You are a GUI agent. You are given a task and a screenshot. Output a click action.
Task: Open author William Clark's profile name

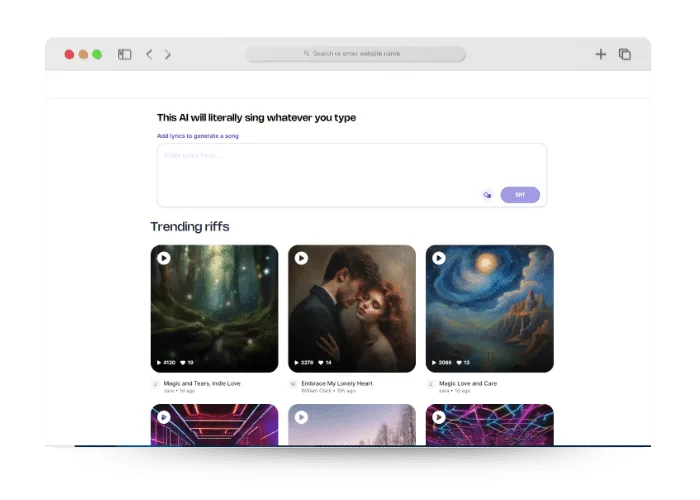point(317,391)
